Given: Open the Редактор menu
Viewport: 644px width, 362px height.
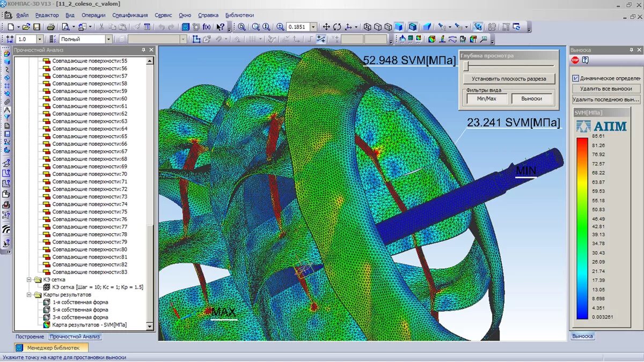Looking at the screenshot, I should click(x=47, y=16).
